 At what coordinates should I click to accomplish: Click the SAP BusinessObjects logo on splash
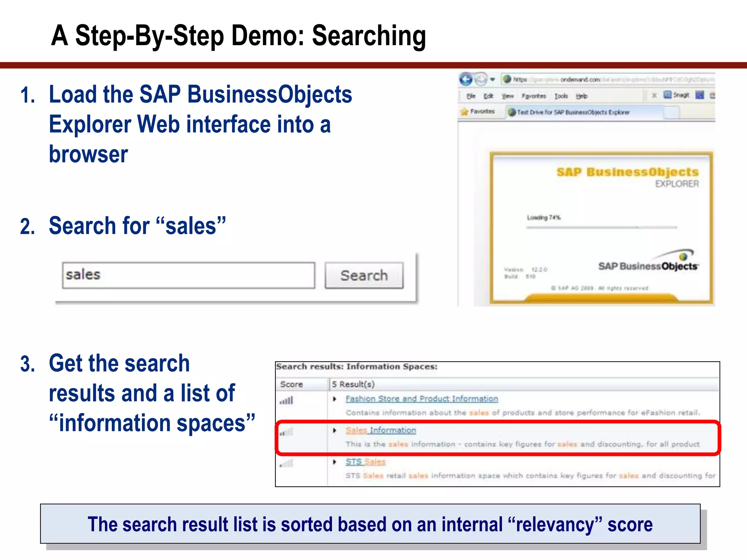[x=649, y=261]
